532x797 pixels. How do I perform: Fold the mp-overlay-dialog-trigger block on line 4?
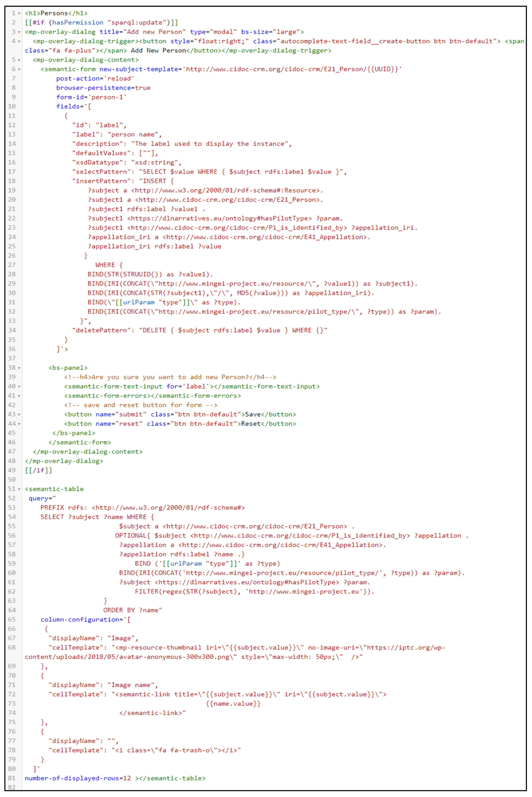(19, 41)
